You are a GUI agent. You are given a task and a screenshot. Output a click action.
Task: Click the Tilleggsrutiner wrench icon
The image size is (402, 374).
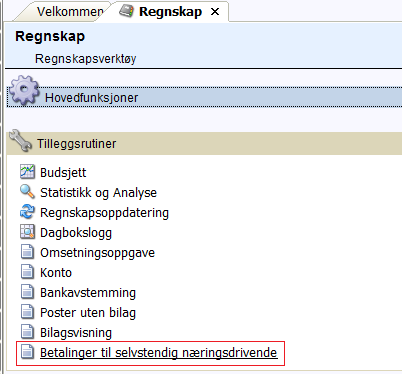[20, 141]
